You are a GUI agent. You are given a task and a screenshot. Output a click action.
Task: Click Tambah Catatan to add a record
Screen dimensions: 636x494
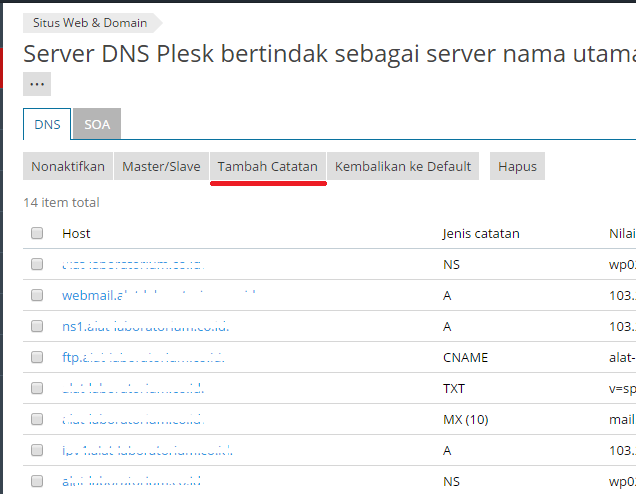(268, 166)
